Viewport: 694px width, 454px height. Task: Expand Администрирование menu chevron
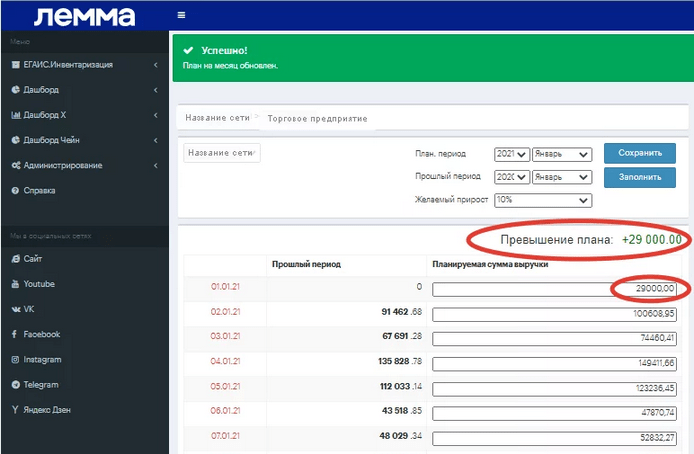(x=156, y=165)
